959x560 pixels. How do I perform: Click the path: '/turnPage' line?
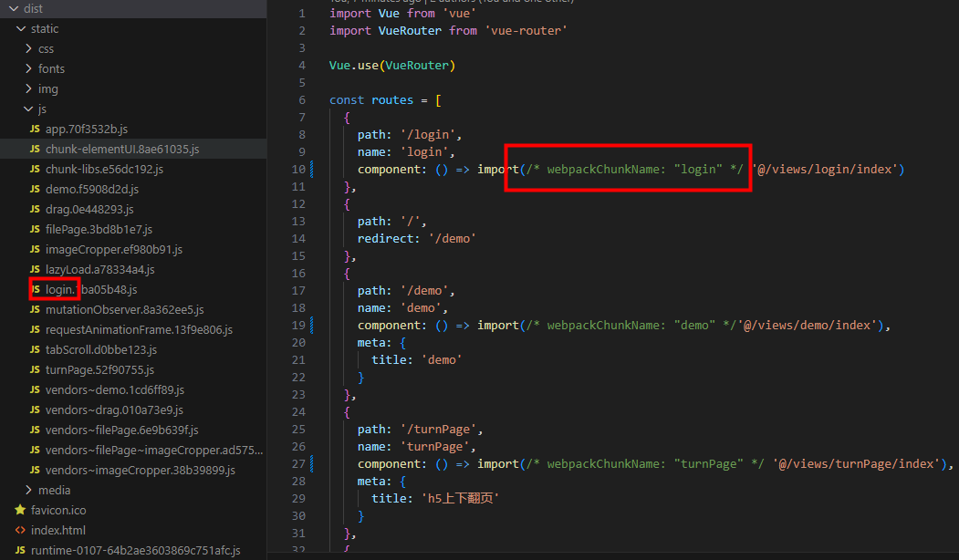(x=420, y=430)
